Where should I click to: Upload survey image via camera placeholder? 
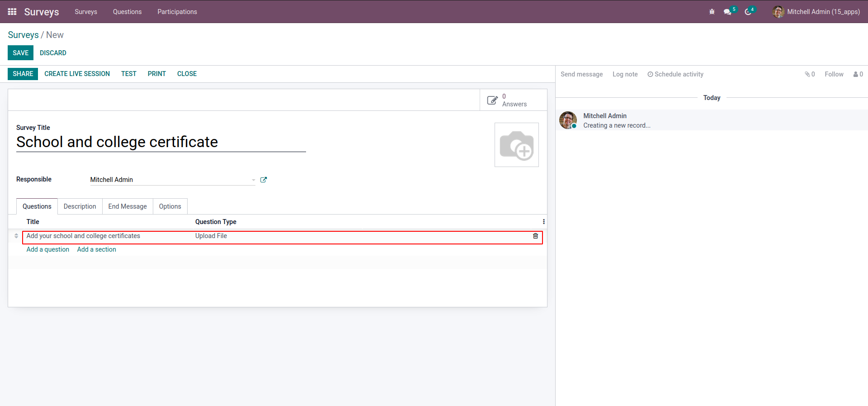tap(517, 145)
